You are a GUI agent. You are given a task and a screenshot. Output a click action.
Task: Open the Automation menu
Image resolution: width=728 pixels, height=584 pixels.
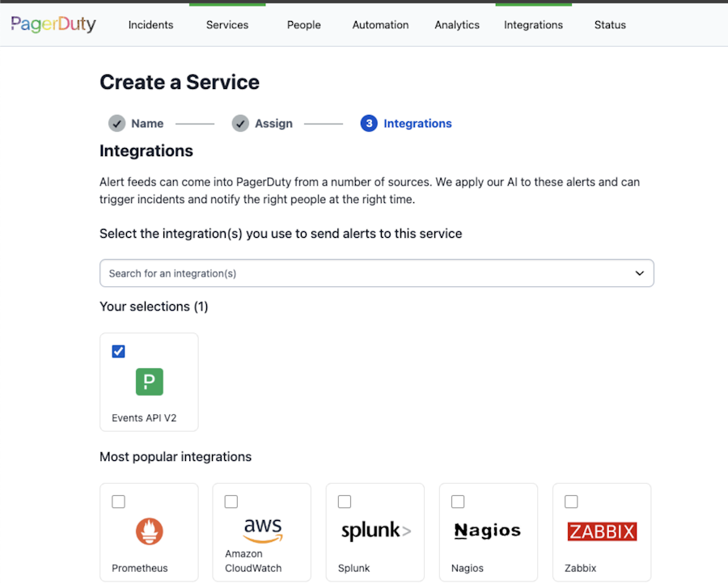coord(380,25)
